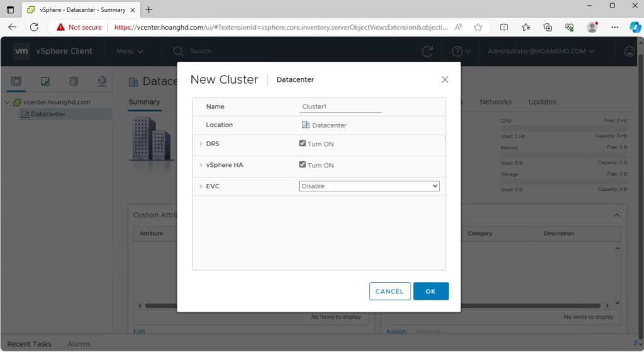The image size is (644, 352).
Task: Click the Not secure warning indicator
Action: point(79,27)
